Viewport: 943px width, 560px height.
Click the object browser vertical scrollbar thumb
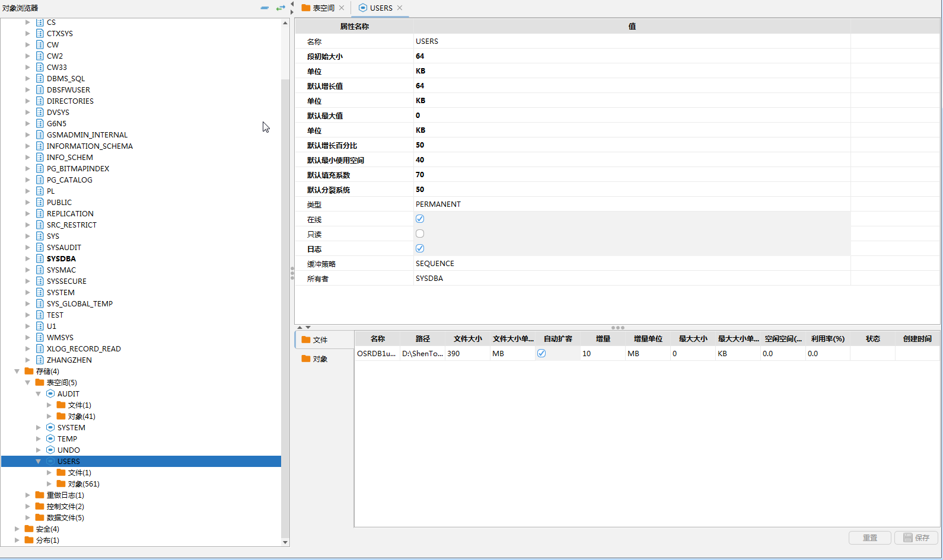pyautogui.click(x=285, y=296)
